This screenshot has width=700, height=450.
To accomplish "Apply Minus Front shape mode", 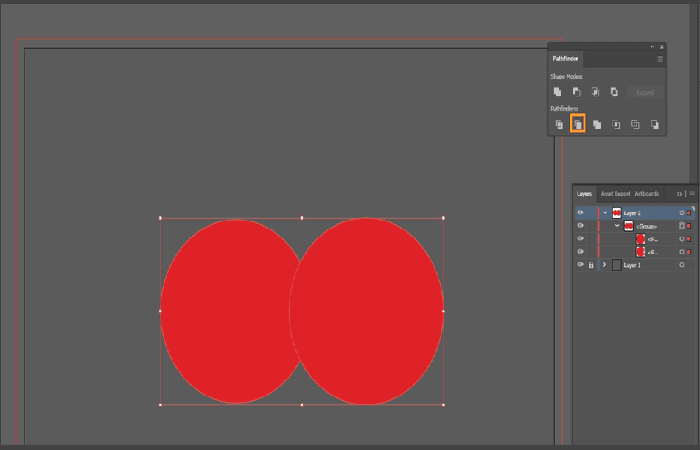I will tap(576, 92).
